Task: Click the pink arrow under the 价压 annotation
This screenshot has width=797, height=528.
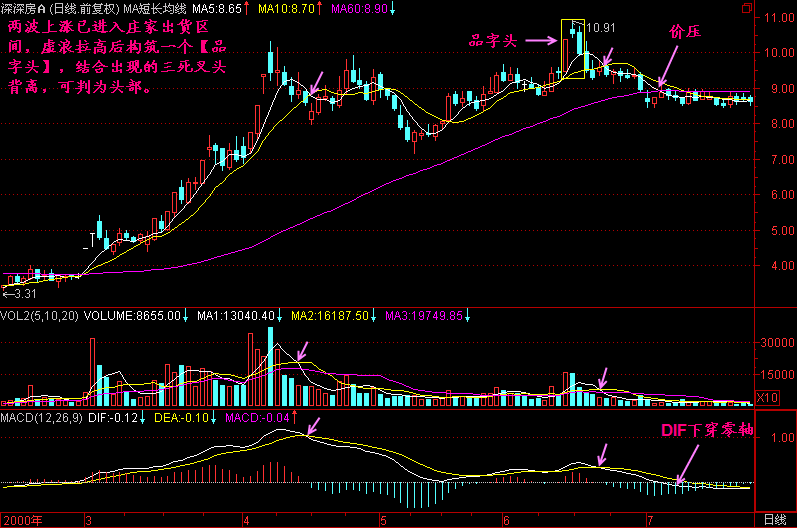Action: coord(668,66)
